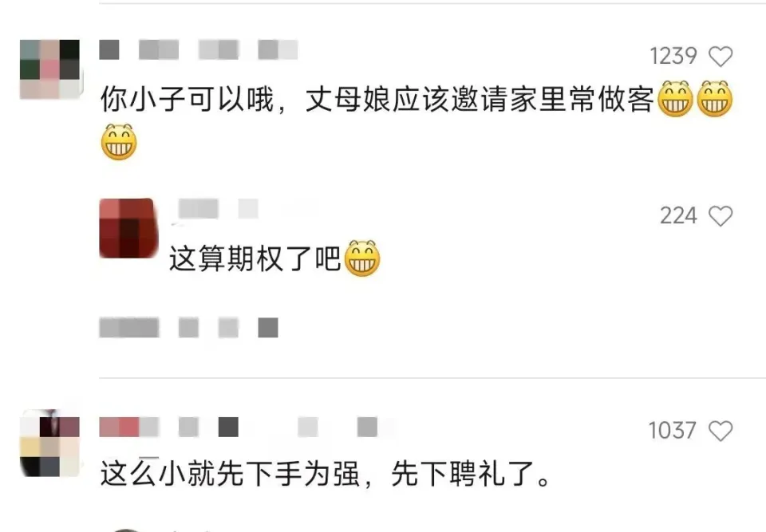
Task: Select the comment 这么小就先下手为强，先下聘礼了
Action: tap(326, 474)
